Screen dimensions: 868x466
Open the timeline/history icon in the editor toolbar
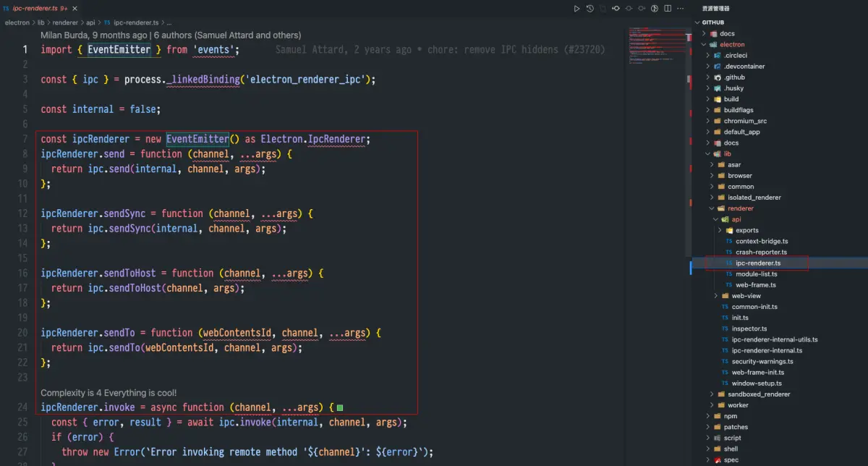click(590, 9)
